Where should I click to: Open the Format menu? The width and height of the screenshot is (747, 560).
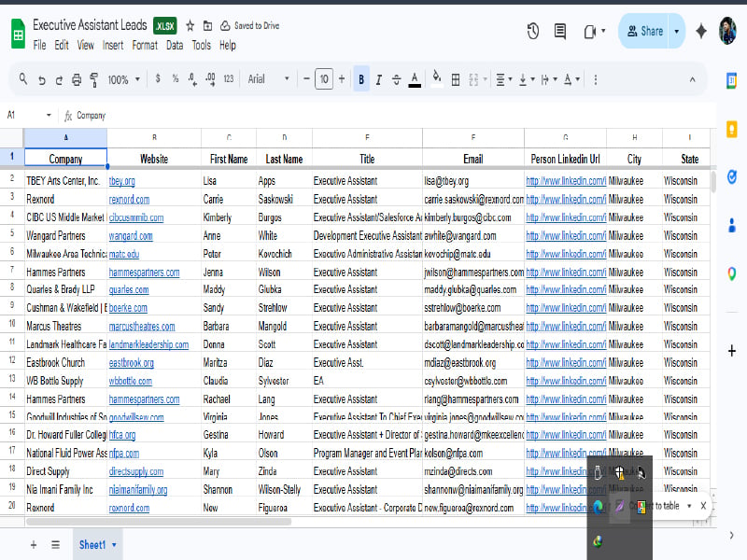(145, 45)
